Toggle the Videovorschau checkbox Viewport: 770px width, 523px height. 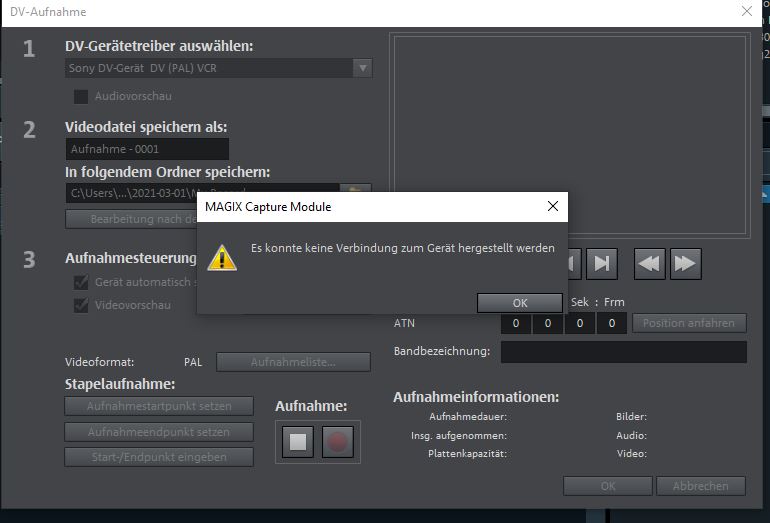click(x=81, y=305)
